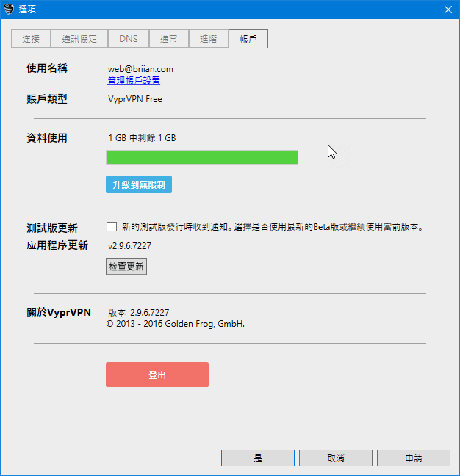Click the web@briian.com username text

tap(140, 69)
